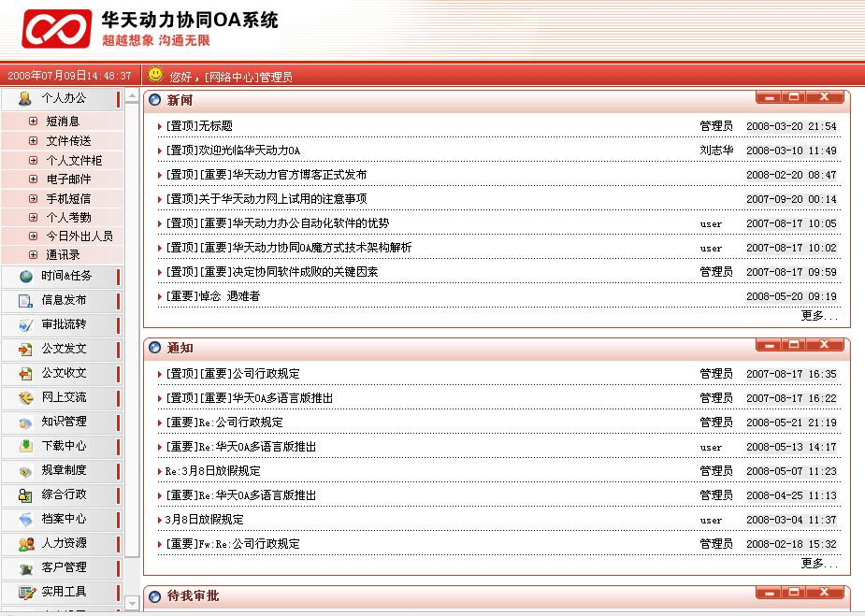Click the 个人办公 user icon
865x616 pixels.
point(25,99)
